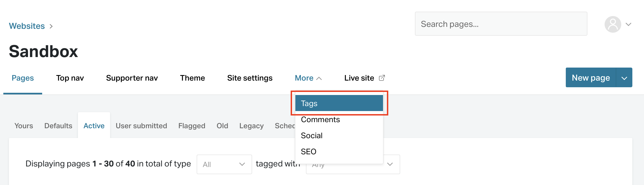Select the Supporter nav tab

[x=132, y=78]
